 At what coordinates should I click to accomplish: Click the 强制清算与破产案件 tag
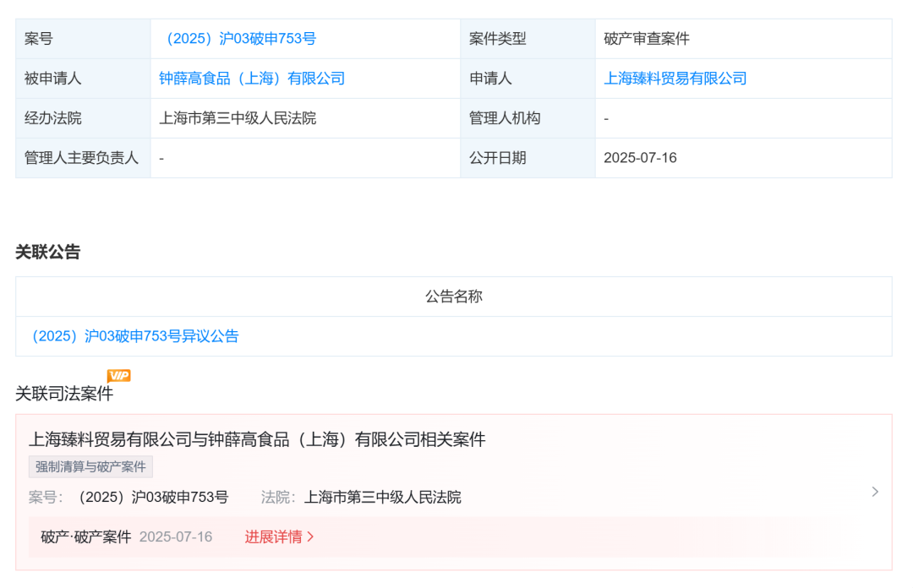[90, 467]
